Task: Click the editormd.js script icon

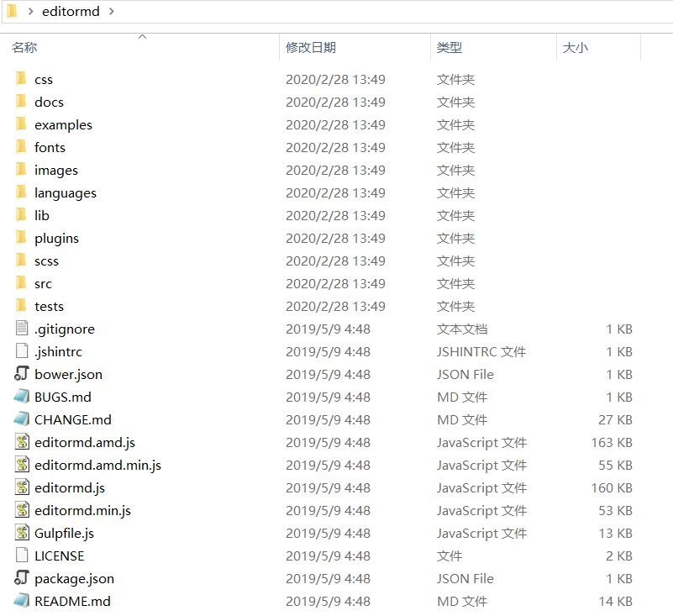Action: point(22,487)
